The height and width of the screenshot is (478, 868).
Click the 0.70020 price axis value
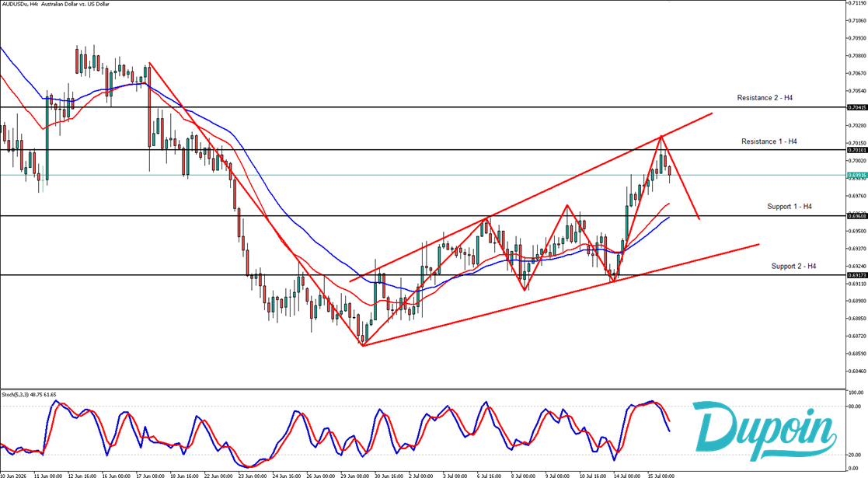click(859, 161)
